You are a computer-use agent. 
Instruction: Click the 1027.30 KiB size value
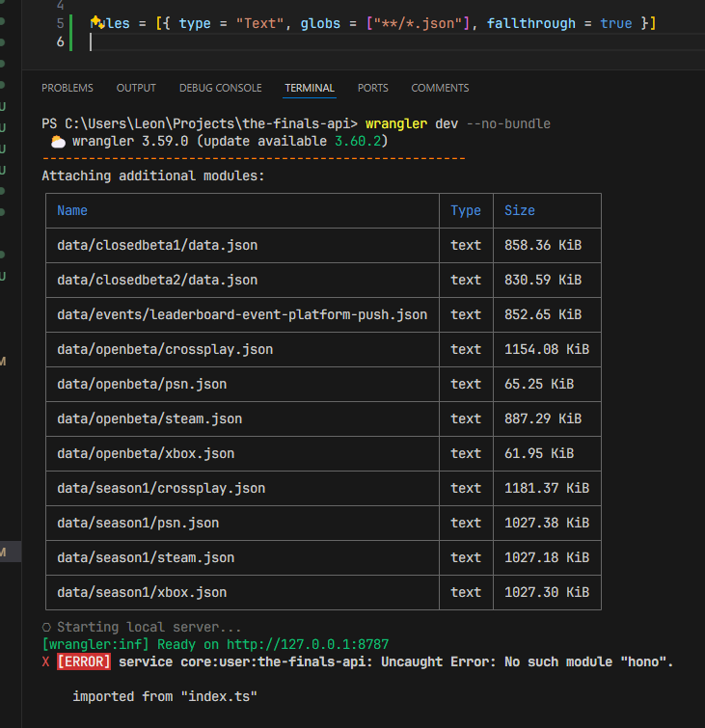coord(547,592)
